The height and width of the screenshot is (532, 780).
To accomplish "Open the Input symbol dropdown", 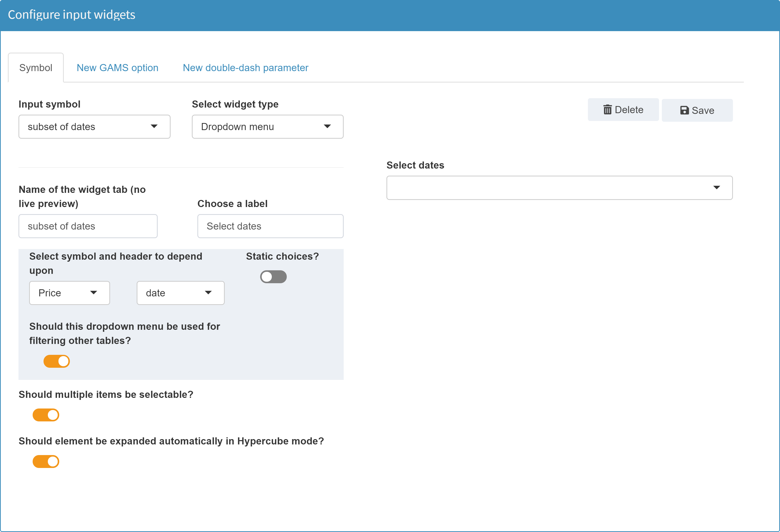I will tap(94, 127).
